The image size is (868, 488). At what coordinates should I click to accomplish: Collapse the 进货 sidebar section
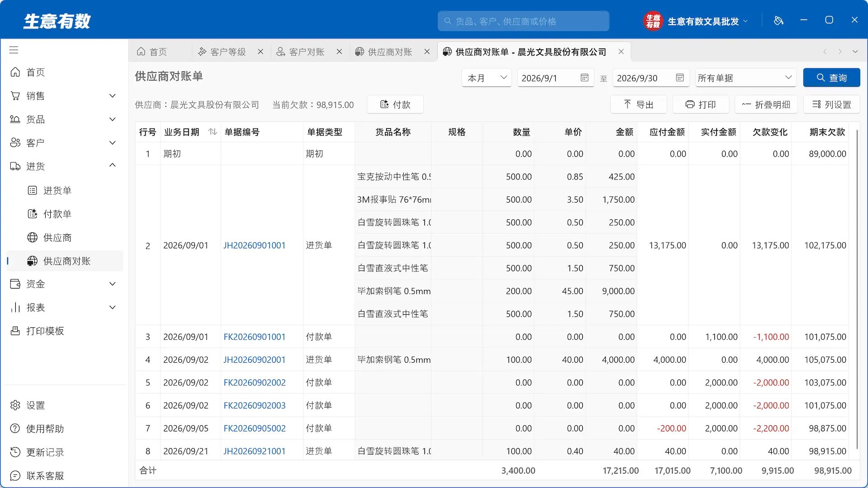(65, 166)
